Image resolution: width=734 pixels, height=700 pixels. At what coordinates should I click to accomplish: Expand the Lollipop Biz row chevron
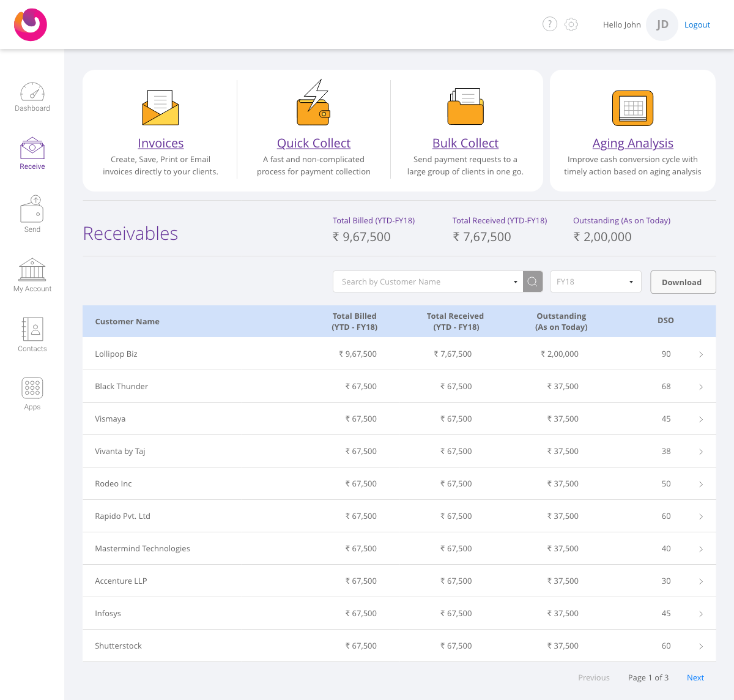point(701,354)
